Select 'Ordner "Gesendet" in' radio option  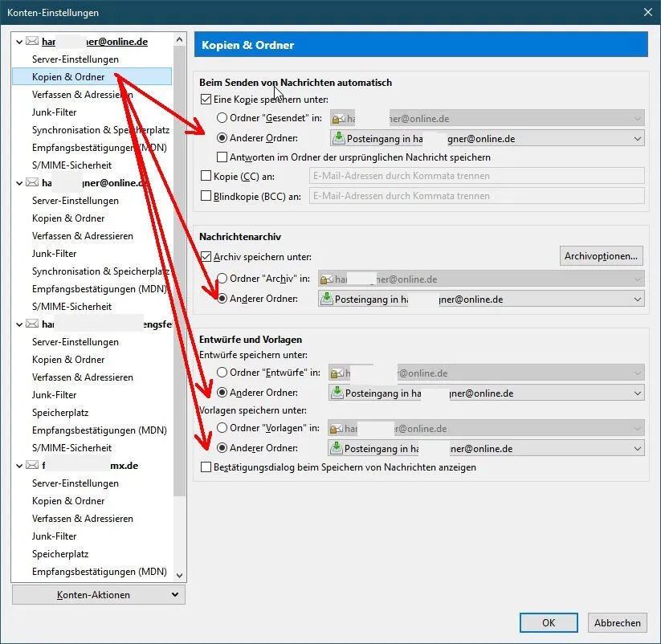coord(222,117)
